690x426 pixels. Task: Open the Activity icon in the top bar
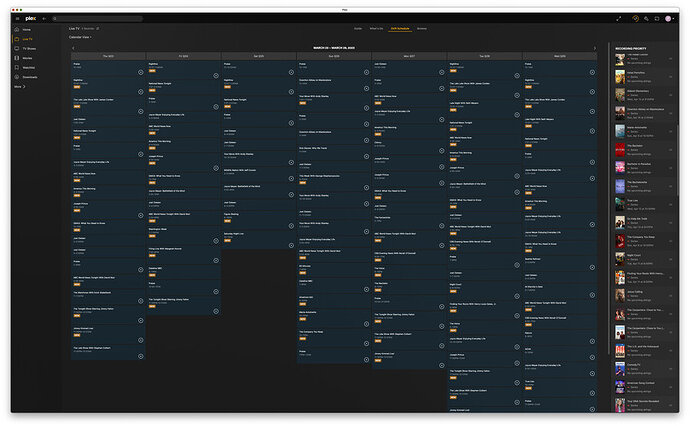(635, 18)
